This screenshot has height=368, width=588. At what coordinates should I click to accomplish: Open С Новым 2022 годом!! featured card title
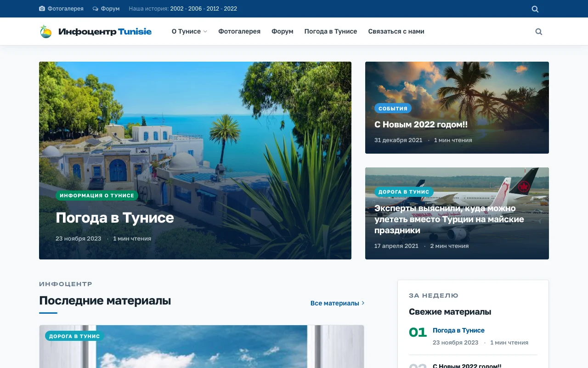pyautogui.click(x=421, y=124)
